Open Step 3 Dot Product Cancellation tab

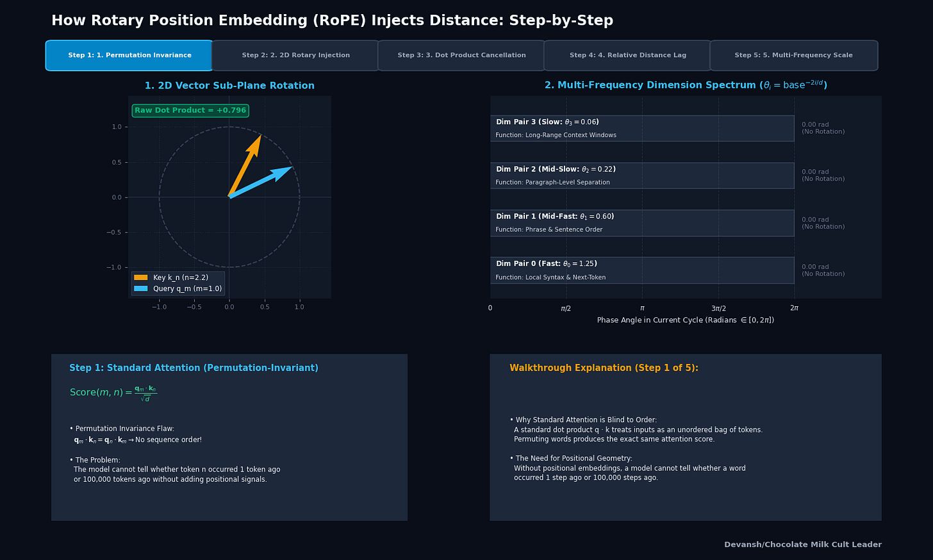click(461, 56)
